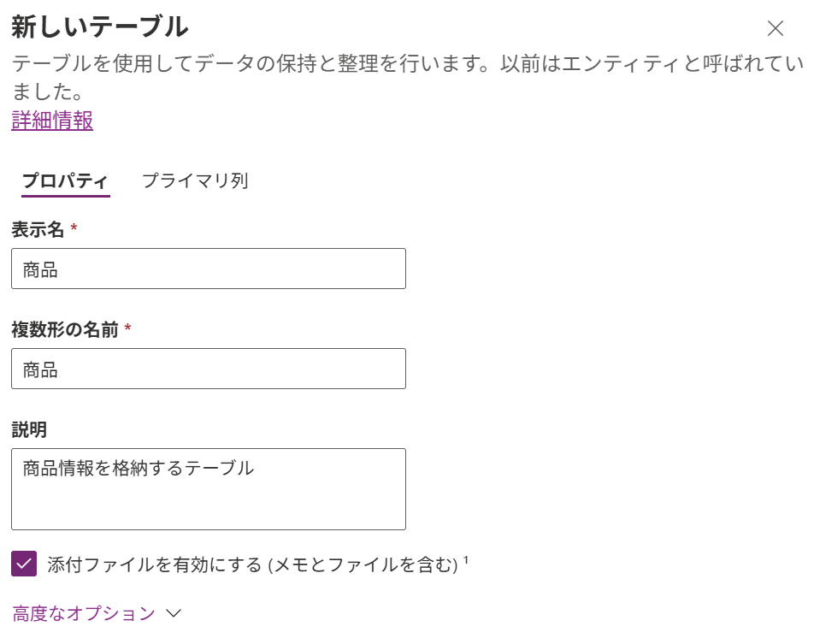The height and width of the screenshot is (644, 814).
Task: Click inside the 説明 text area
Action: click(208, 488)
